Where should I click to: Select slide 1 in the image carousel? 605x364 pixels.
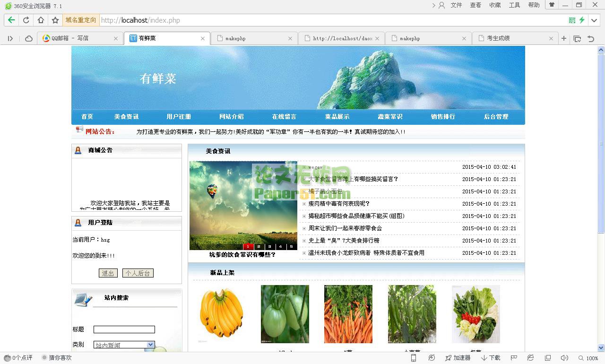(x=248, y=246)
